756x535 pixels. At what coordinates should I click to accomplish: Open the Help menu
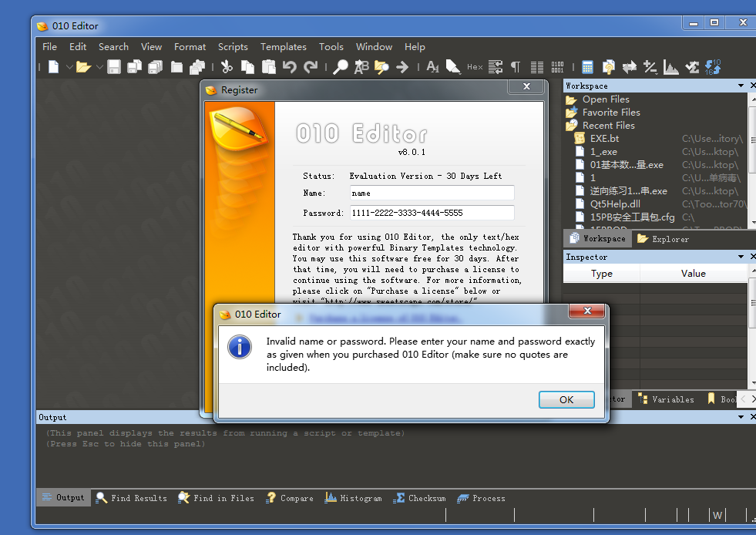pyautogui.click(x=415, y=47)
